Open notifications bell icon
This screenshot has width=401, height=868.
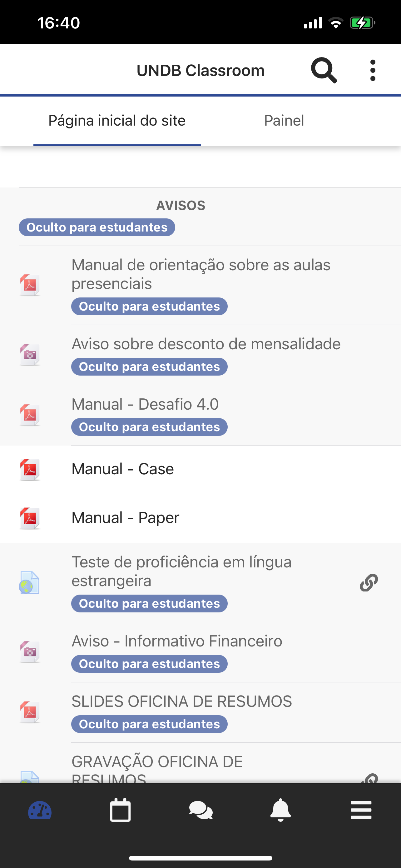280,810
